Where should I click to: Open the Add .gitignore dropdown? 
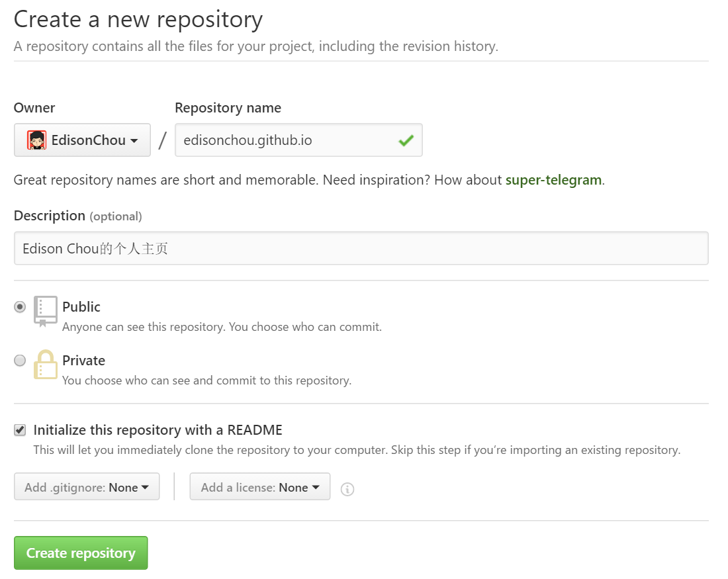click(x=87, y=487)
